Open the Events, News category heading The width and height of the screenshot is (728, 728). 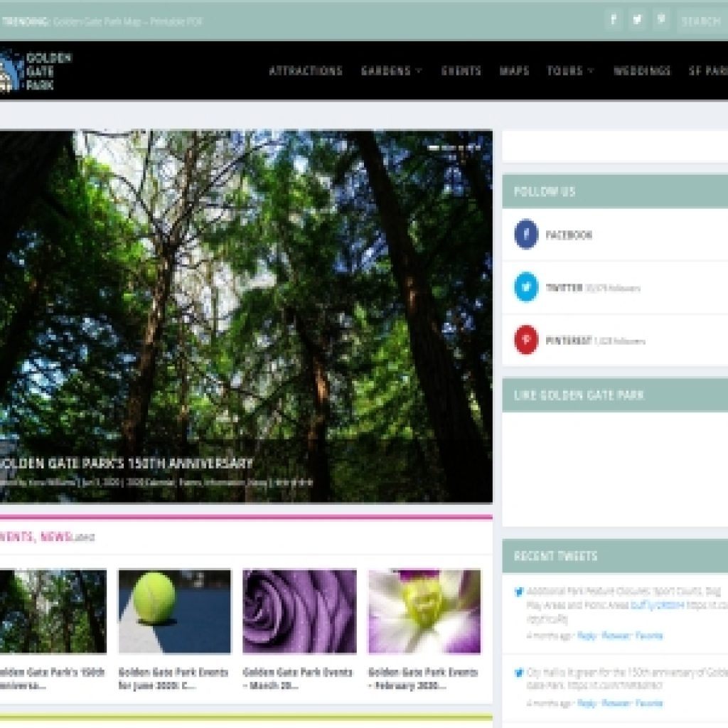[x=36, y=537]
